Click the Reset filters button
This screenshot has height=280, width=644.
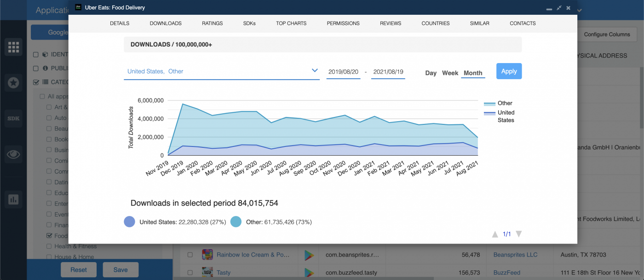click(79, 270)
